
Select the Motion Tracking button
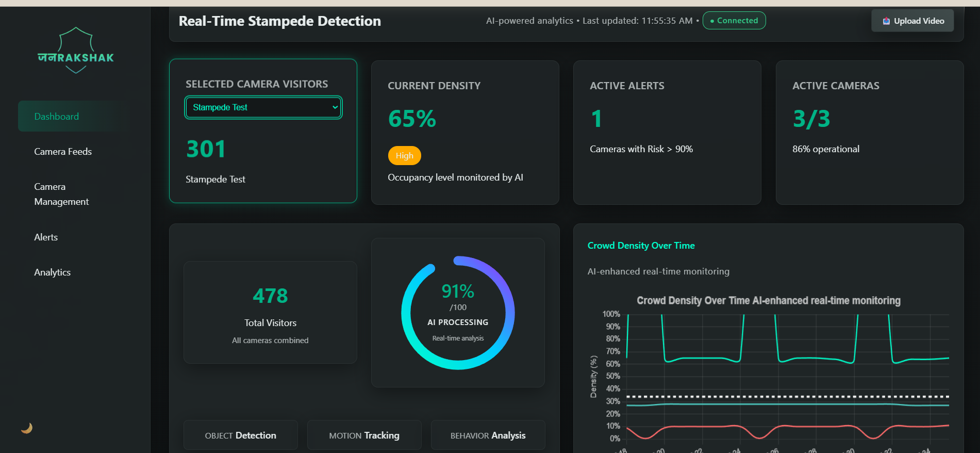click(364, 435)
